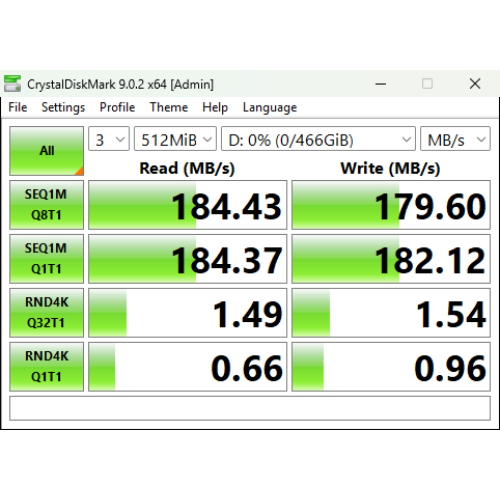Click the 179.60 sequential write result

pos(391,205)
